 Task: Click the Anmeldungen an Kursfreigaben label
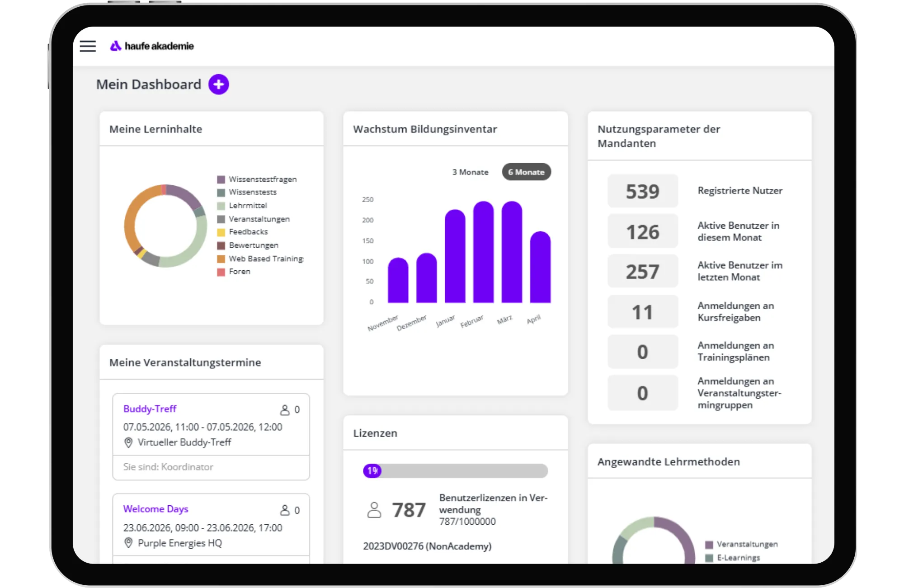click(x=735, y=312)
